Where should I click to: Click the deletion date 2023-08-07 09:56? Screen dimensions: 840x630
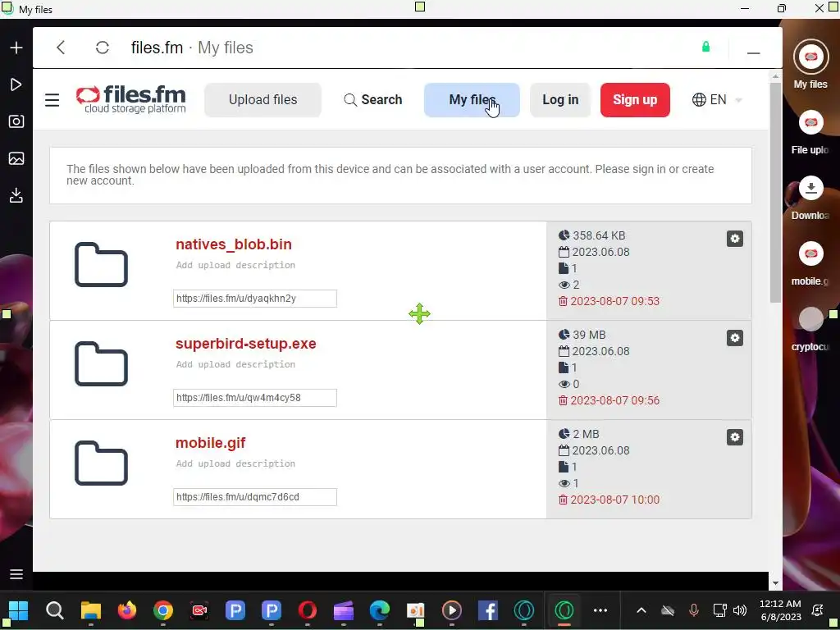tap(614, 400)
